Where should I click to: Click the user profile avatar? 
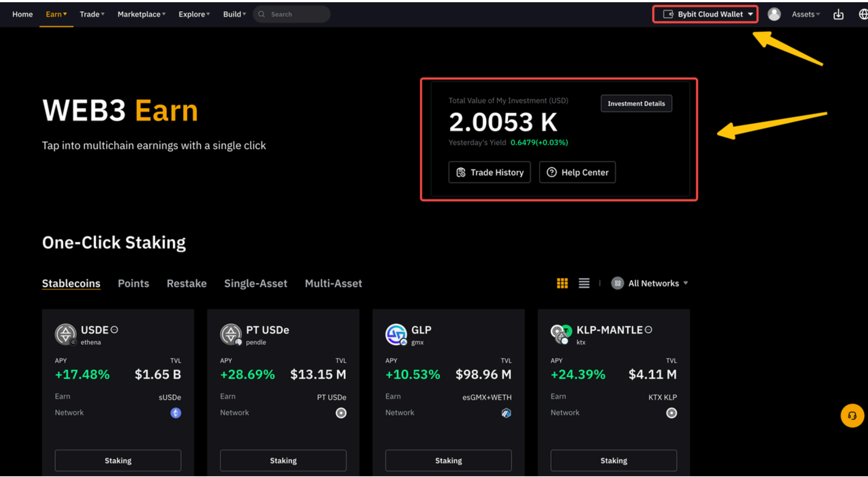(774, 14)
